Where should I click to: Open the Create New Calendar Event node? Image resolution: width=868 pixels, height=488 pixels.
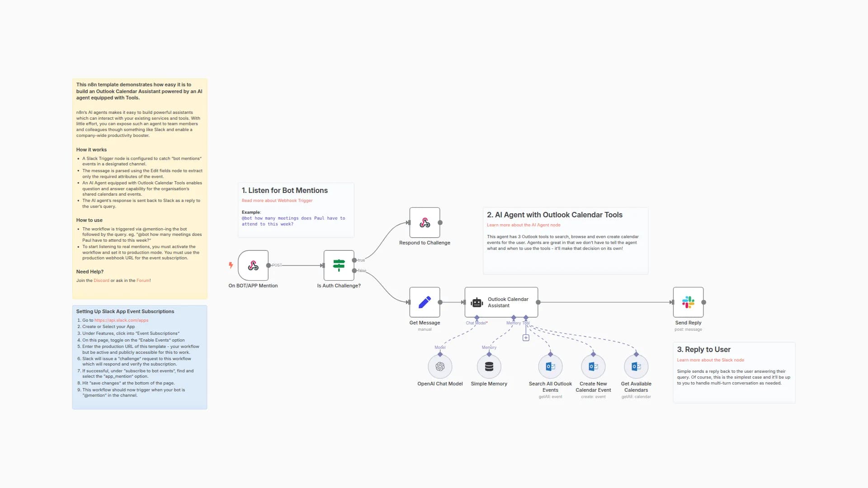pos(593,366)
